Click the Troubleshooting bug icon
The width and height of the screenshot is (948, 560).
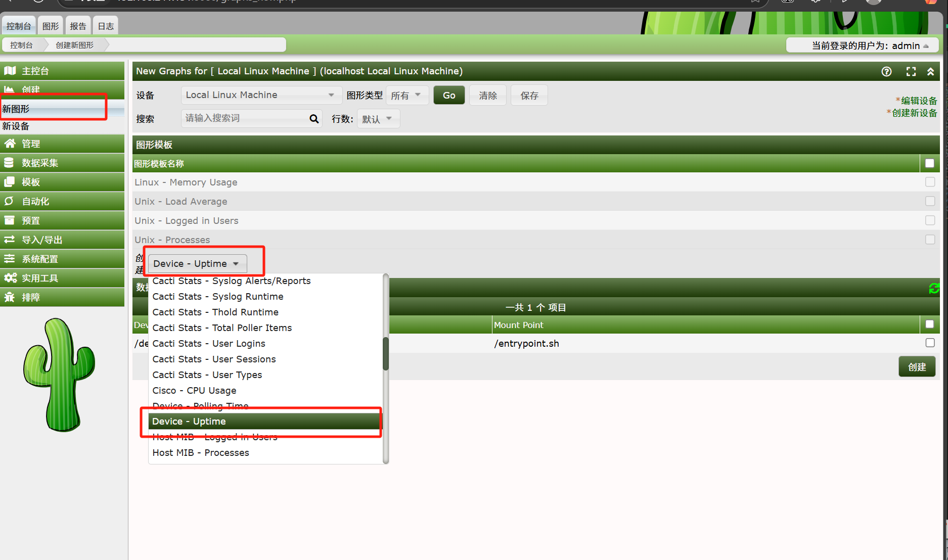pyautogui.click(x=10, y=297)
